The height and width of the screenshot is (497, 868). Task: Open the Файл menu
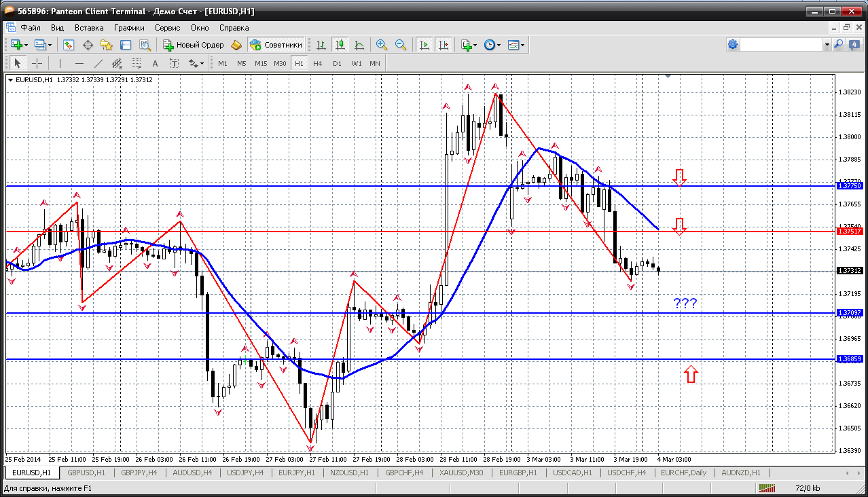click(x=31, y=28)
